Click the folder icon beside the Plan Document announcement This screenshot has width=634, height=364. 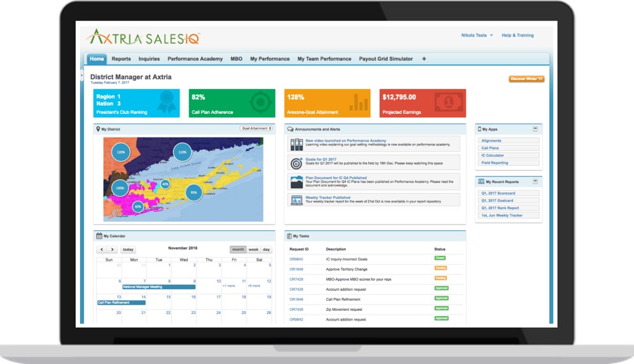click(297, 182)
